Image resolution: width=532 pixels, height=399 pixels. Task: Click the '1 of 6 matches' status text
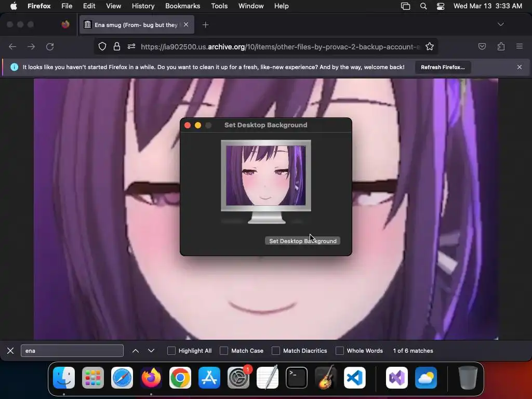point(413,351)
